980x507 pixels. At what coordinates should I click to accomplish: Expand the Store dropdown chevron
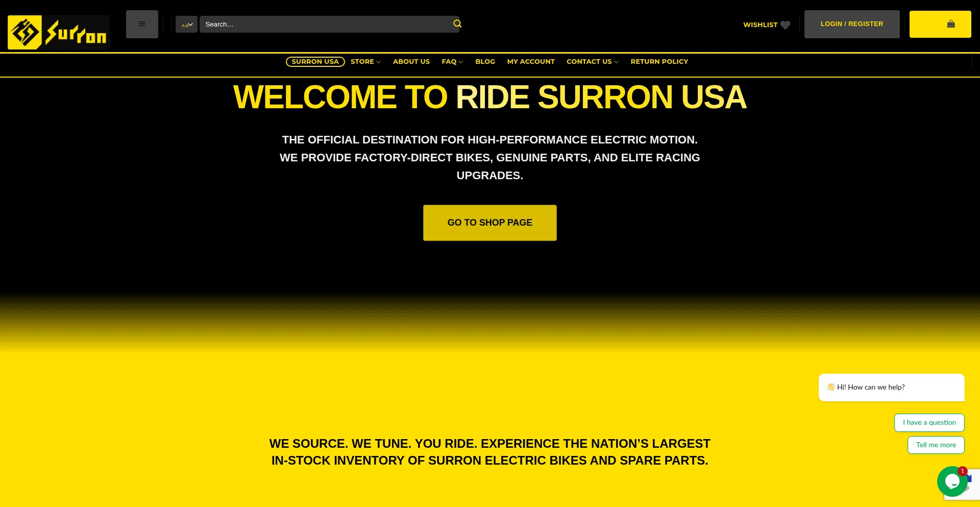pyautogui.click(x=379, y=62)
